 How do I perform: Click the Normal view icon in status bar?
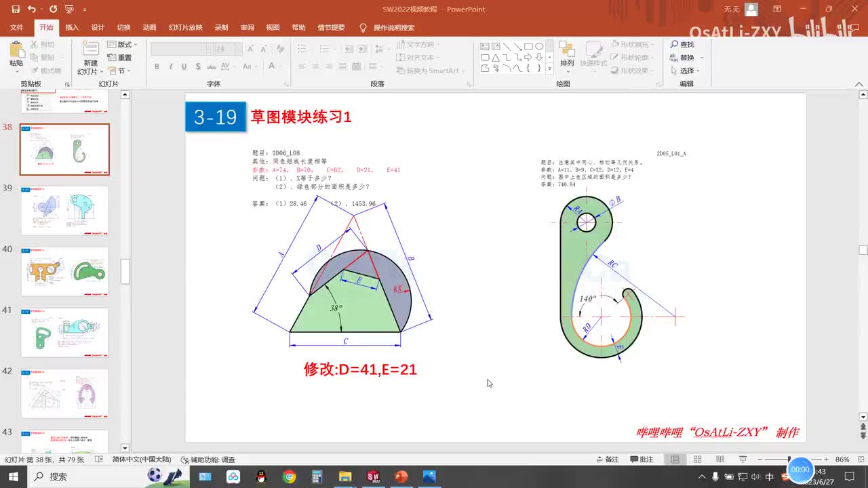pos(675,460)
